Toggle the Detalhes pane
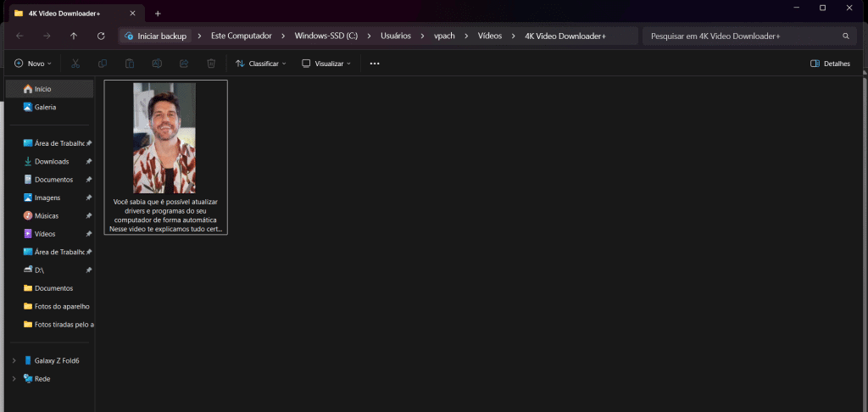Image resolution: width=868 pixels, height=412 pixels. (x=830, y=64)
